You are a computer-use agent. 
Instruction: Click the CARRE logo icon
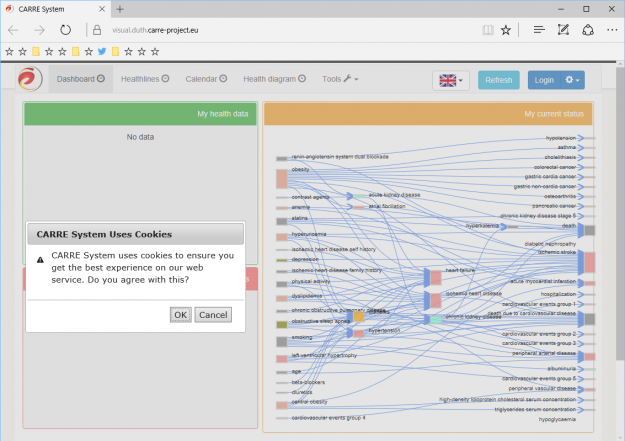click(x=28, y=79)
